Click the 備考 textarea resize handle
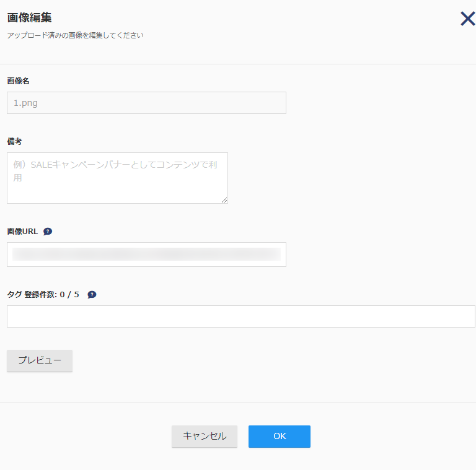The image size is (476, 470). click(224, 200)
